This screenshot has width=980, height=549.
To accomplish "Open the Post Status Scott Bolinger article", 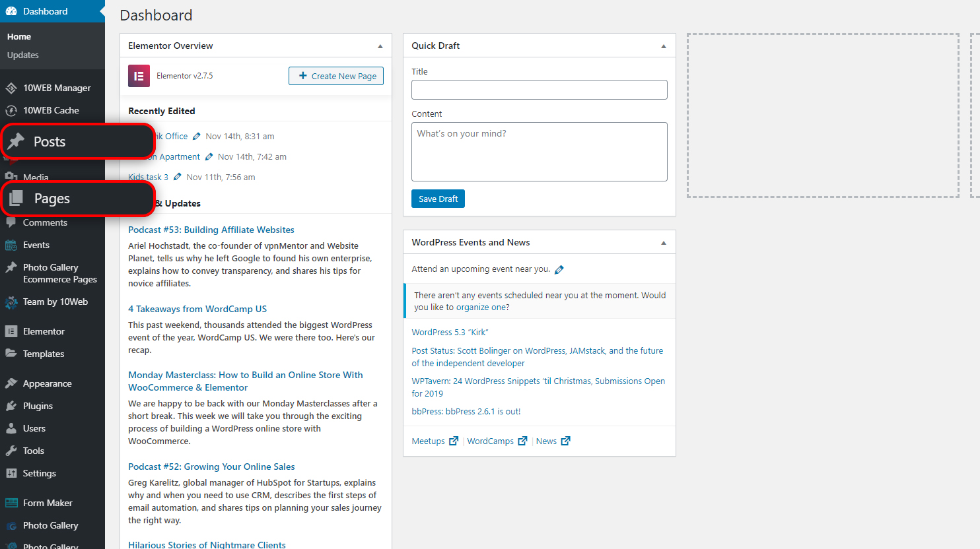I will point(538,357).
